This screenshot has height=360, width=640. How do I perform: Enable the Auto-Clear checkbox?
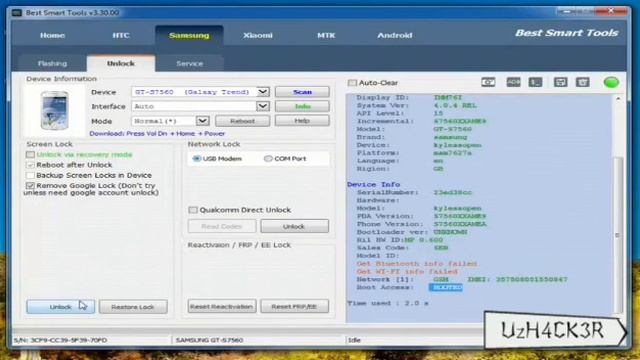[x=352, y=83]
